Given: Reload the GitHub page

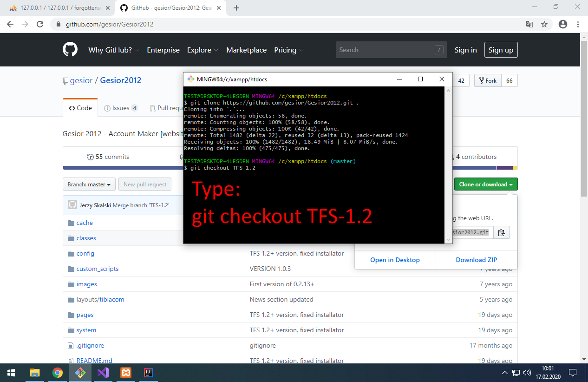Looking at the screenshot, I should click(x=39, y=24).
